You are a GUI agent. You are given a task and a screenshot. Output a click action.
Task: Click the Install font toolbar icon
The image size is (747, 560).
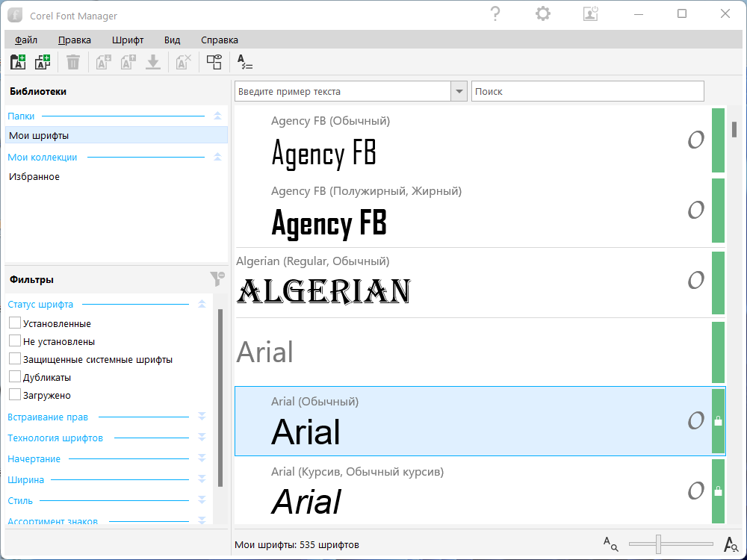[x=103, y=62]
